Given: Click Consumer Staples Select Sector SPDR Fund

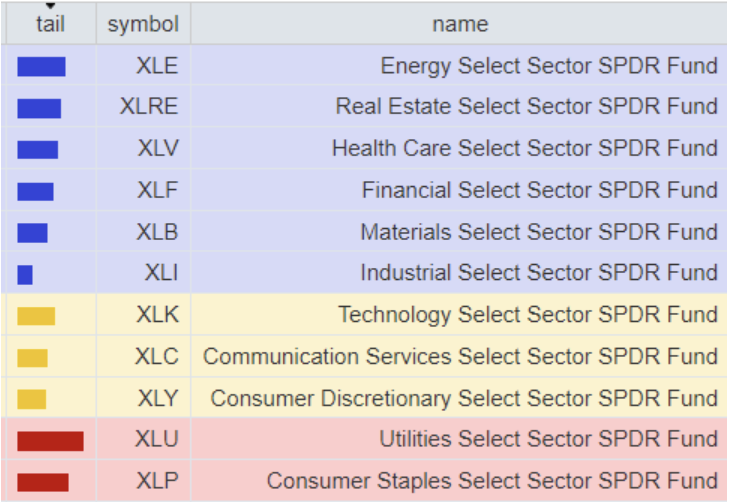Looking at the screenshot, I should [492, 481].
